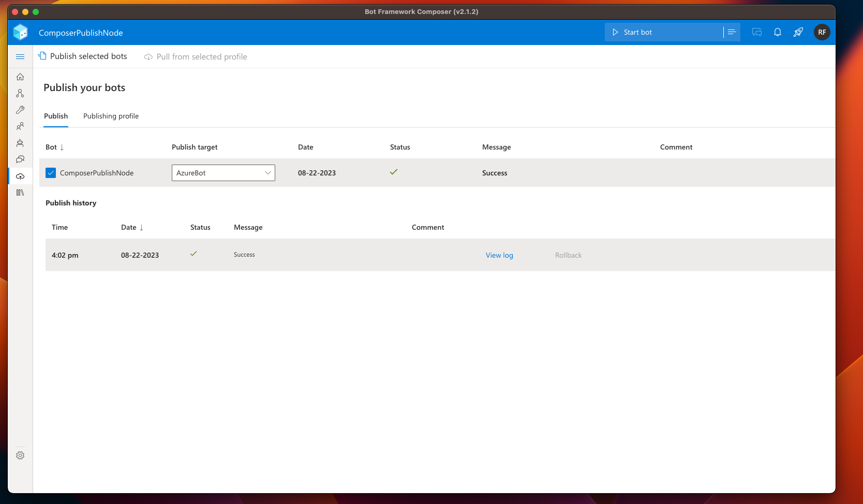
Task: Open the notifications bell icon
Action: 778,32
